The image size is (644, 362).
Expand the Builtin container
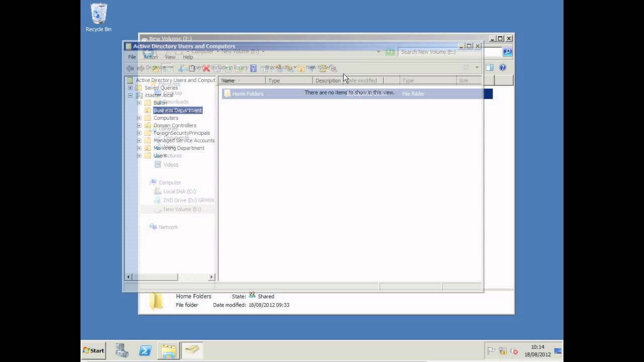(x=139, y=103)
